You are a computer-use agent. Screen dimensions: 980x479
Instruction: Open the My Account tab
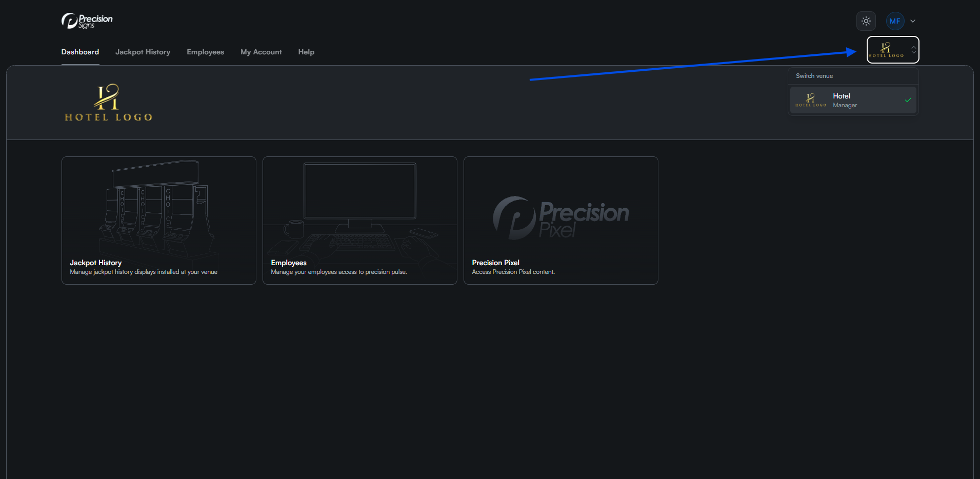(x=261, y=52)
